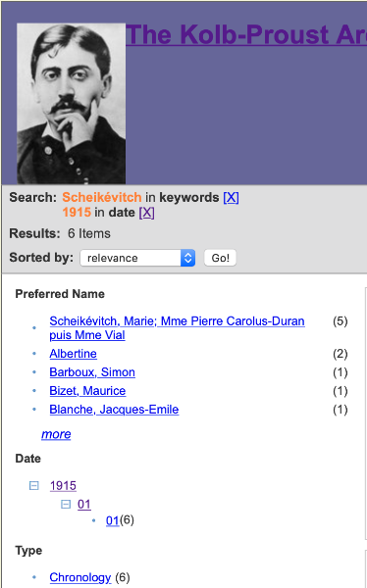
Task: Click the Marcel Proust portrait photo
Action: click(72, 104)
